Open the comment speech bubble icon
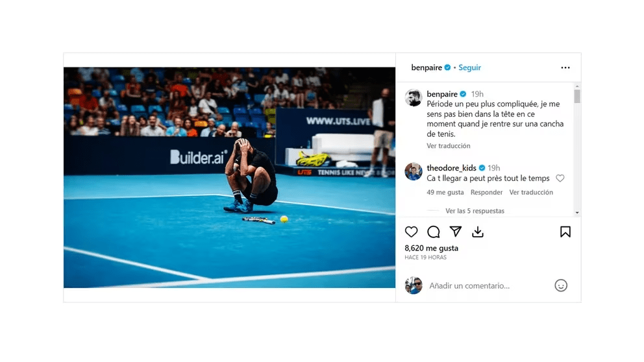The width and height of the screenshot is (644, 362). coord(433,232)
